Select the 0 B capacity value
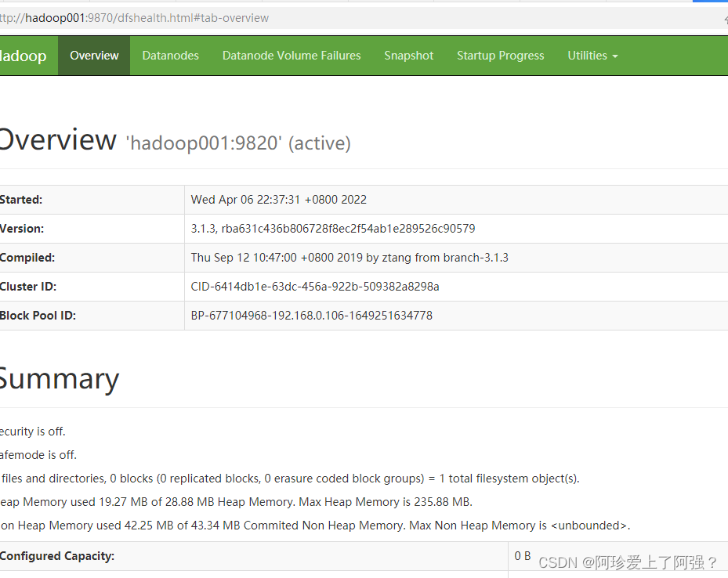728x578 pixels. click(523, 556)
